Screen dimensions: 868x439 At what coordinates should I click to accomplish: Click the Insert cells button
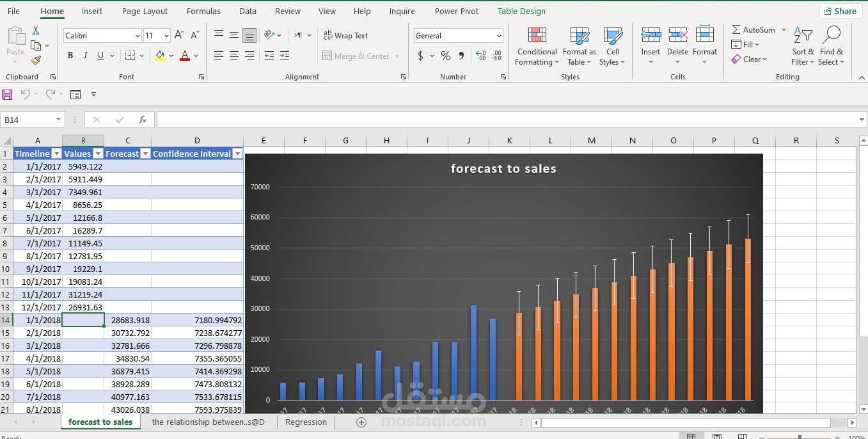click(651, 46)
